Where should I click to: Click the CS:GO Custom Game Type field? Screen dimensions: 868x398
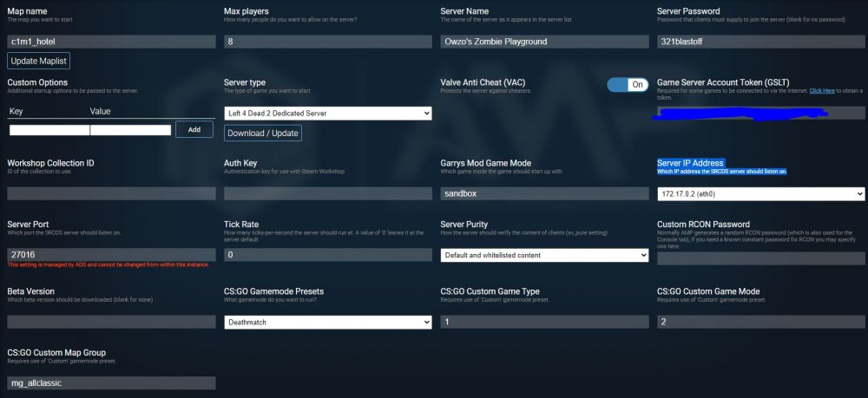click(545, 322)
